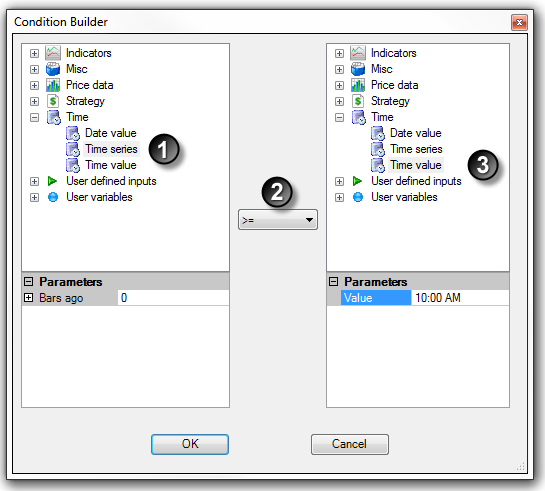This screenshot has height=491, width=545.
Task: Click Misc bucket icon in right tree
Action: click(x=358, y=69)
